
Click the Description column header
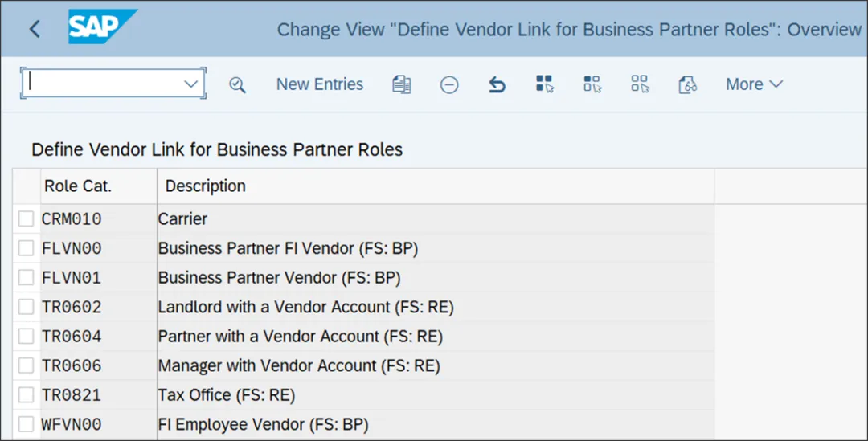206,186
